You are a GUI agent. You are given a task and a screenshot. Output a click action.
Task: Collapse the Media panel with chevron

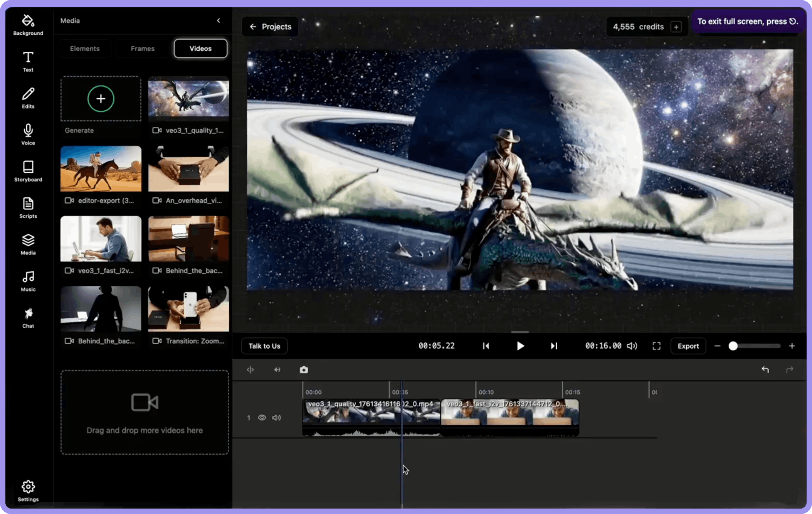pyautogui.click(x=219, y=20)
